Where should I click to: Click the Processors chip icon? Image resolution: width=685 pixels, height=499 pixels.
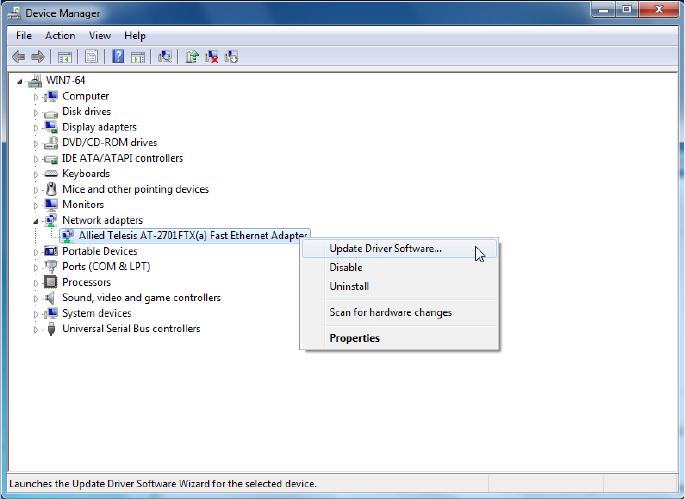coord(51,282)
